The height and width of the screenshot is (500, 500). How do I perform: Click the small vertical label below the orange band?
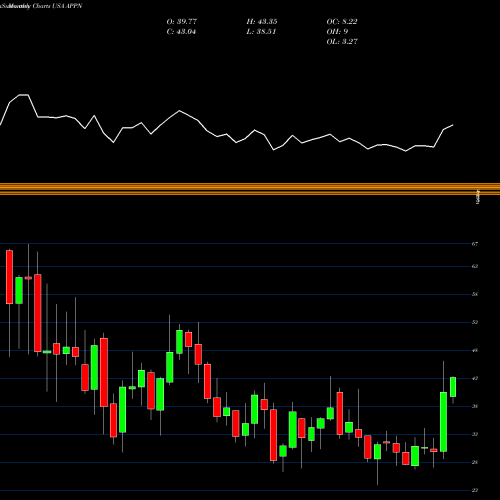coord(478,197)
